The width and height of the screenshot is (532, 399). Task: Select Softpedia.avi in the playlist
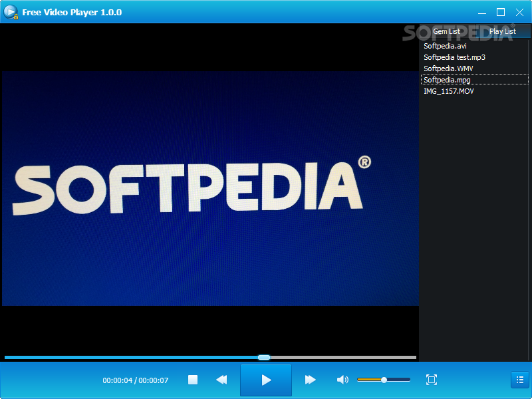474,46
